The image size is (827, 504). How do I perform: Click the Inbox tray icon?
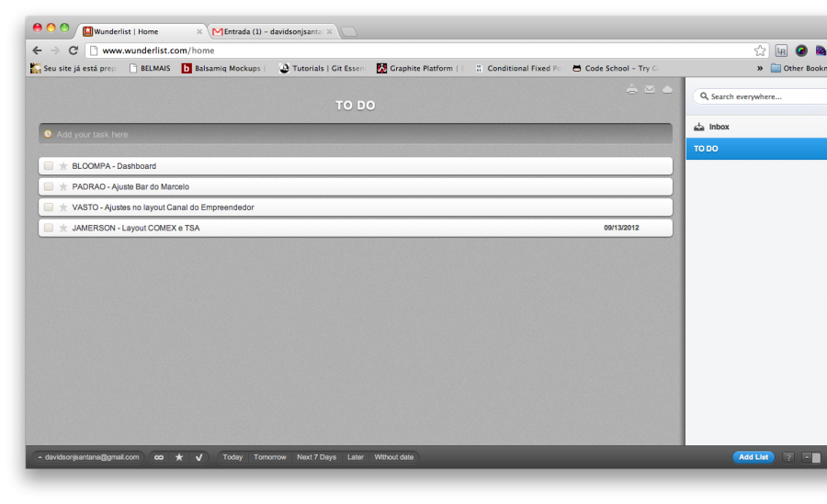coord(699,127)
